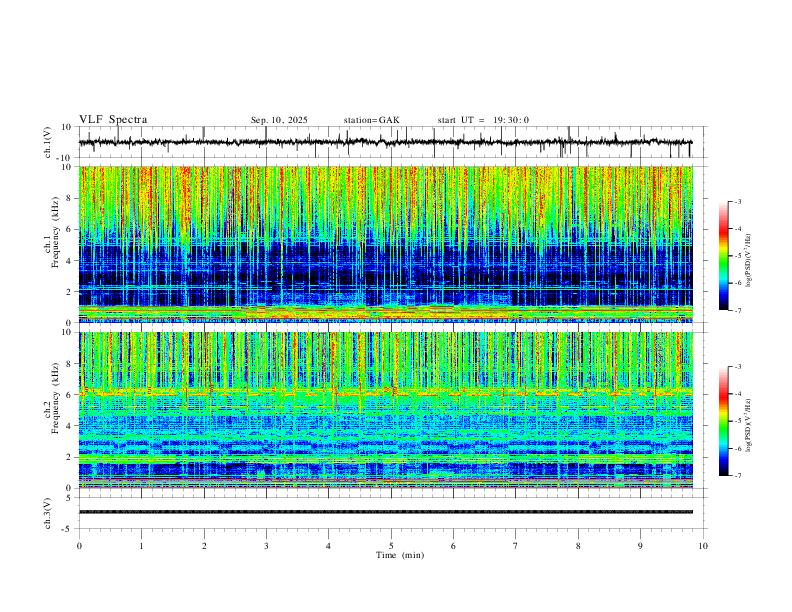Click the ch.2 "Frequency (kHz)" axis label

[55, 398]
